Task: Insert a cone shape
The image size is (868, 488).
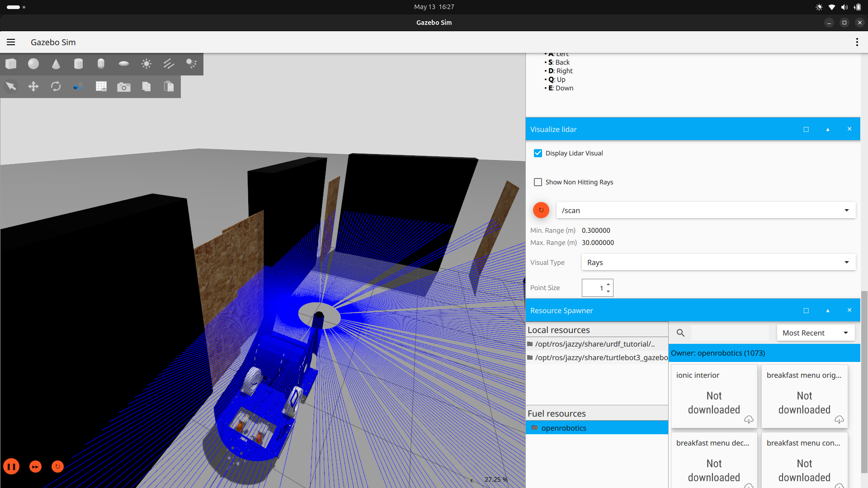Action: (56, 64)
